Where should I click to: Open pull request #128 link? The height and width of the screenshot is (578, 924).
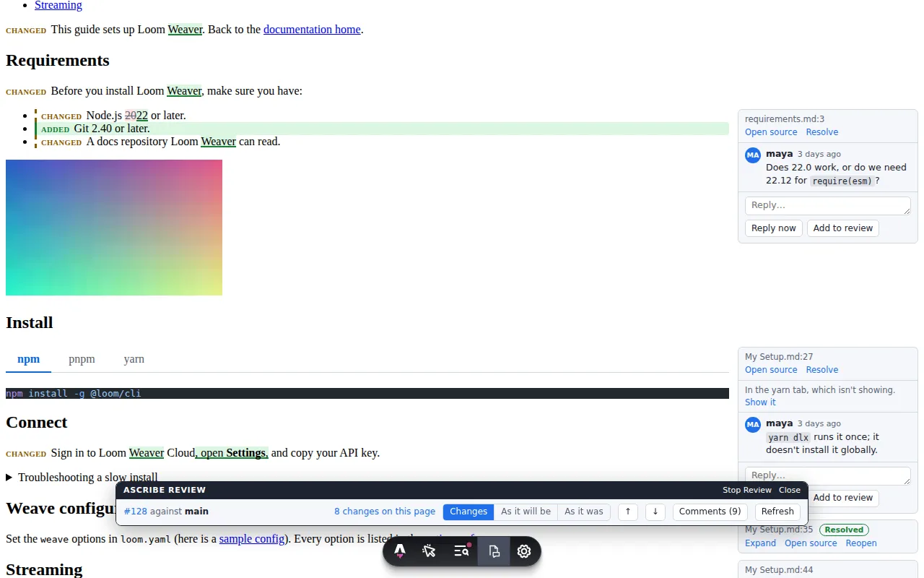coord(135,512)
